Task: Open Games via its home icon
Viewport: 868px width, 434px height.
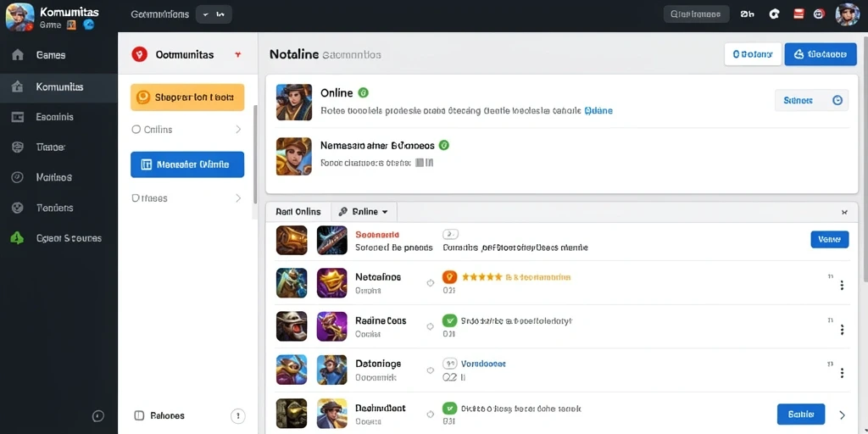Action: pos(18,55)
